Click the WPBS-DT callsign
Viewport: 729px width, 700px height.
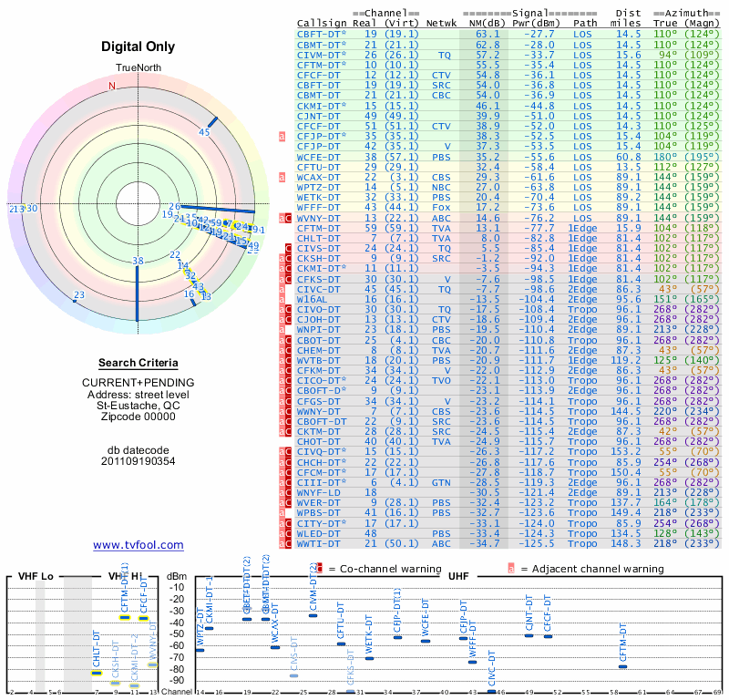pos(318,513)
